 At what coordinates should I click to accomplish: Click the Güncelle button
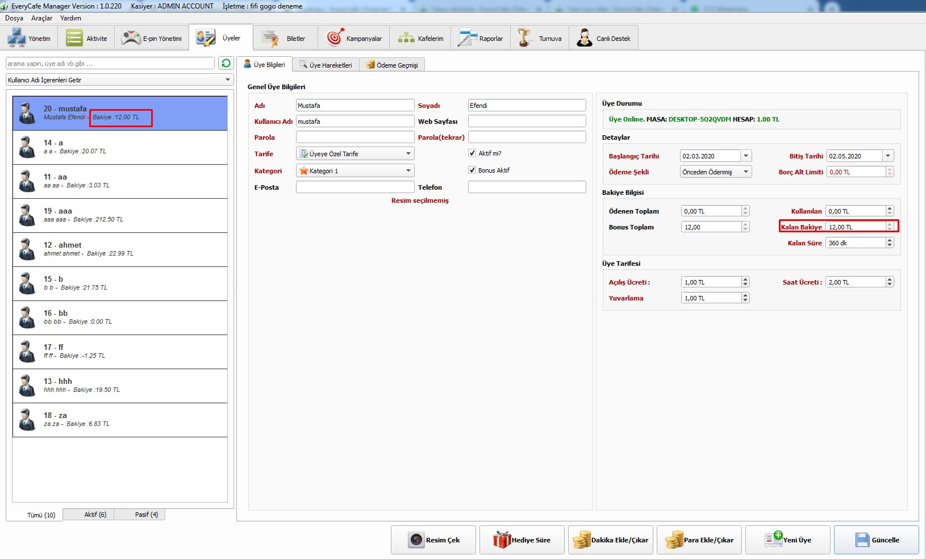click(876, 540)
